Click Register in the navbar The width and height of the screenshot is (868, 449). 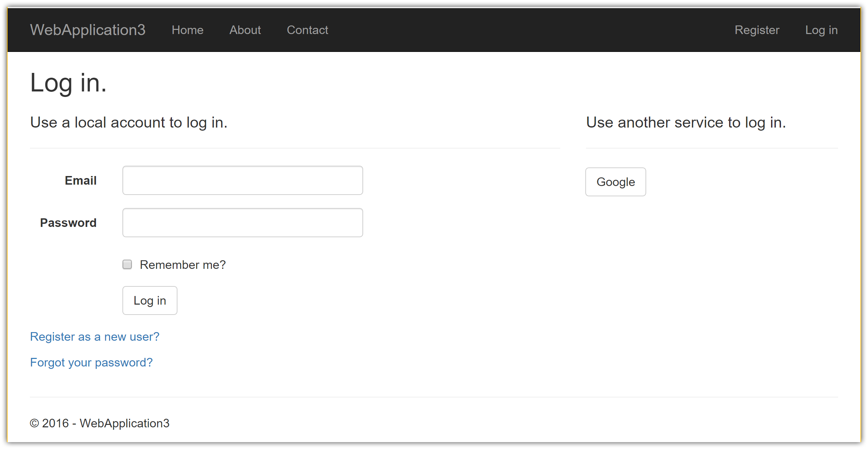[x=757, y=30]
